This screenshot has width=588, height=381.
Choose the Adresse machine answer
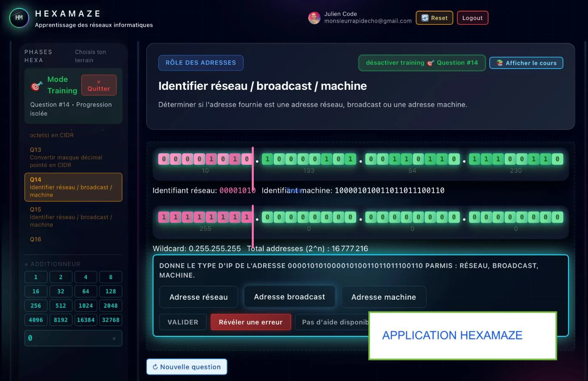pos(383,297)
